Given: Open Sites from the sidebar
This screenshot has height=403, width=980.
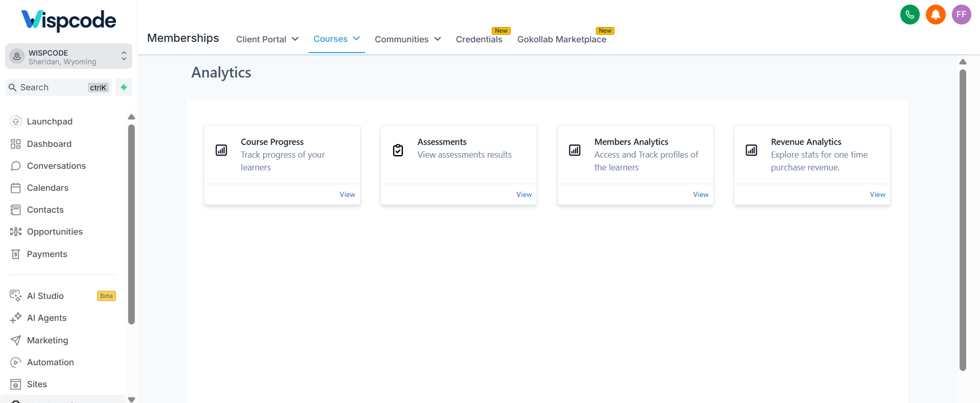Looking at the screenshot, I should tap(37, 384).
